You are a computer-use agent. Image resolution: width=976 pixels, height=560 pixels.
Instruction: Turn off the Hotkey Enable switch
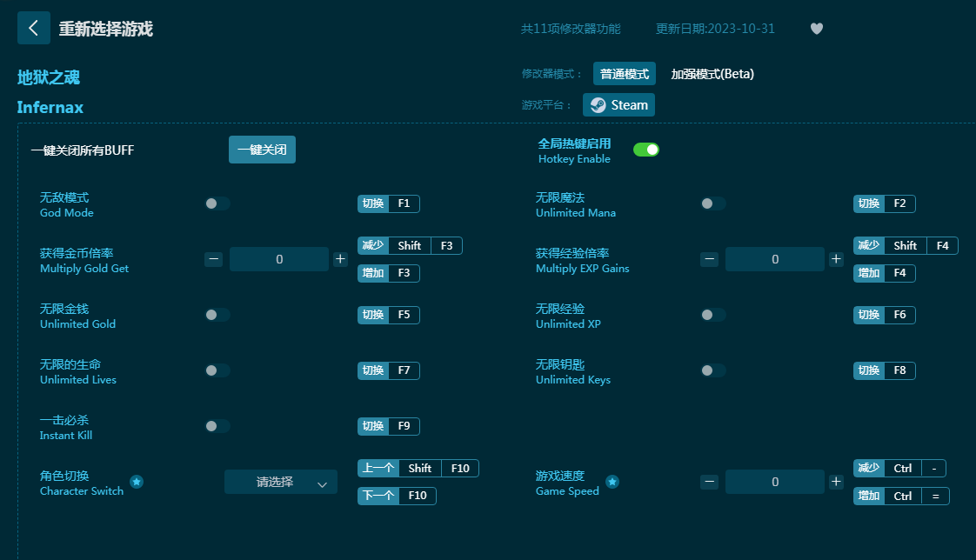coord(645,150)
